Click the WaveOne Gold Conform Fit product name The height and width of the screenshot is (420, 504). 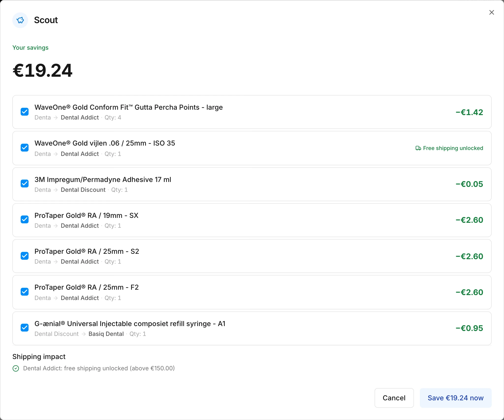coord(129,107)
